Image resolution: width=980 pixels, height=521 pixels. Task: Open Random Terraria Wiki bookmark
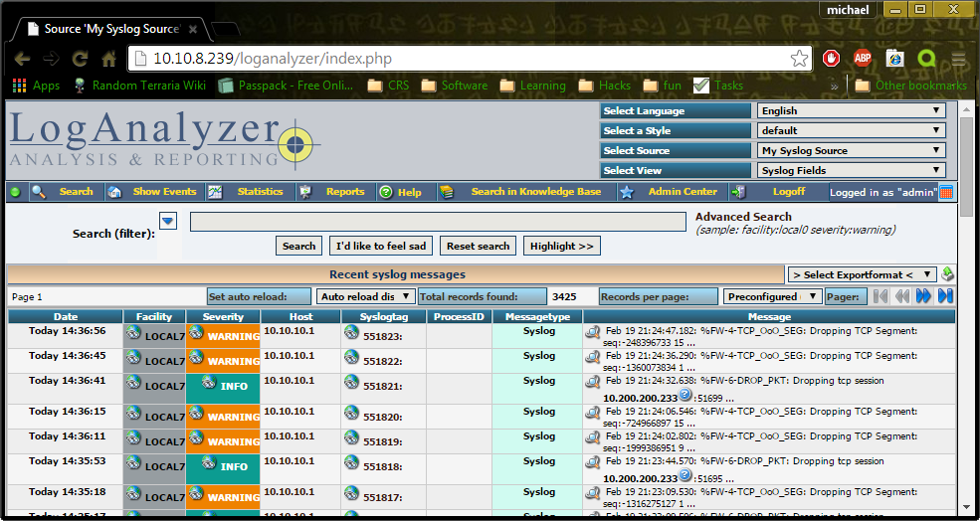point(139,86)
